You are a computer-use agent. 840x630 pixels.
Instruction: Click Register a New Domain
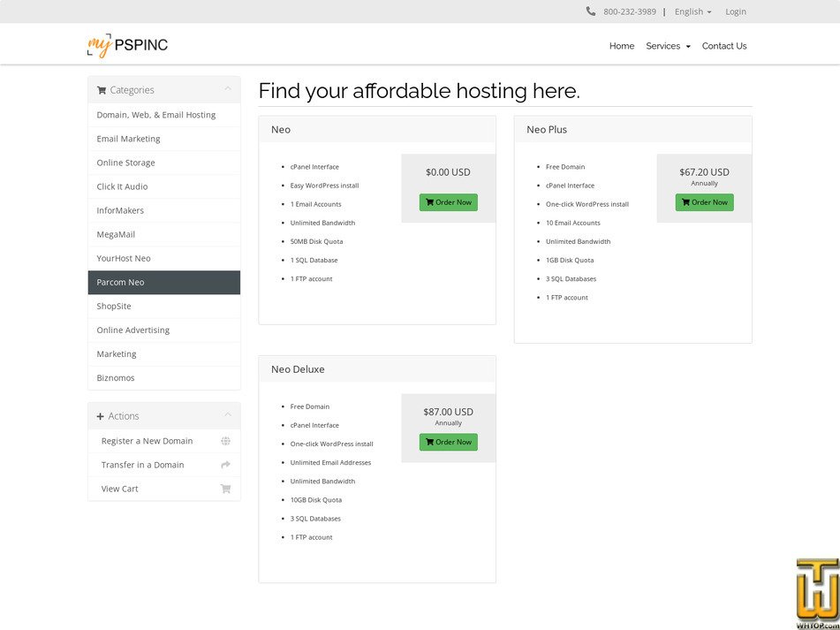pos(164,441)
